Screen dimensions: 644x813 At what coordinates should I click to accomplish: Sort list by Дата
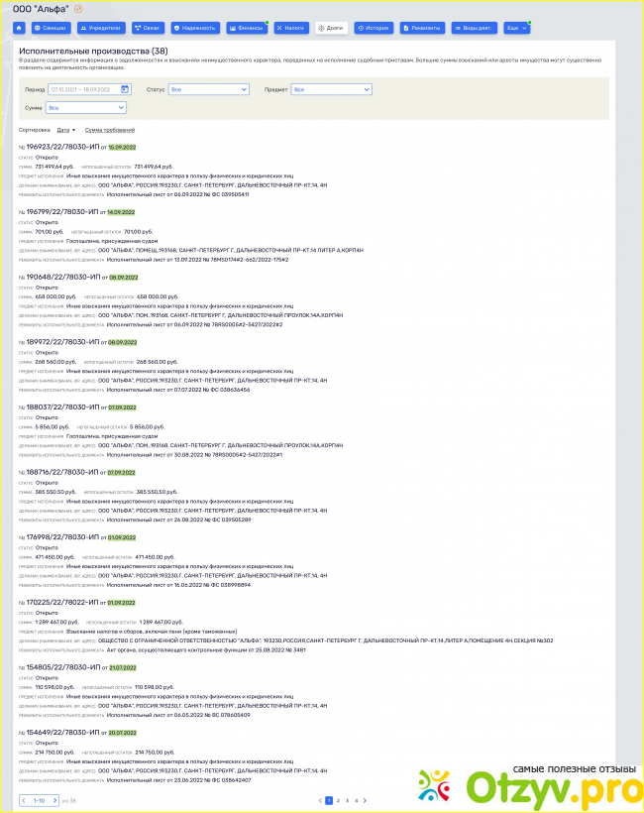tap(65, 130)
